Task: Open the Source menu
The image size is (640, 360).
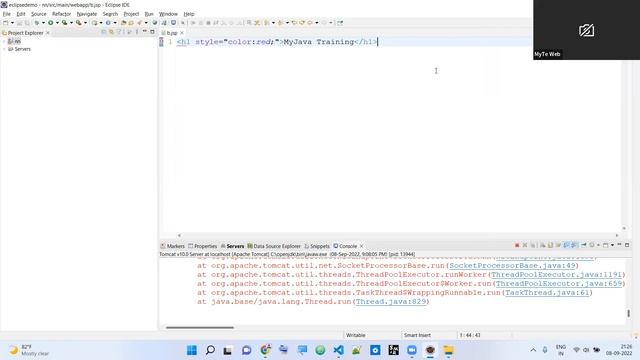Action: 39,14
